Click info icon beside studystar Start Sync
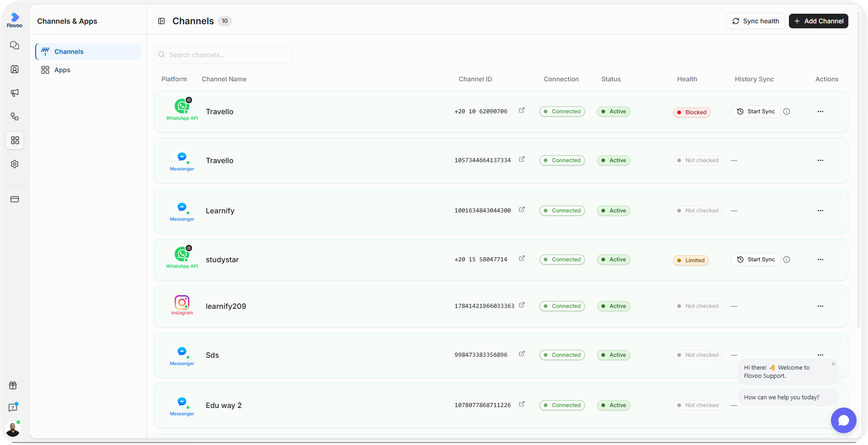This screenshot has height=445, width=868. point(787,260)
